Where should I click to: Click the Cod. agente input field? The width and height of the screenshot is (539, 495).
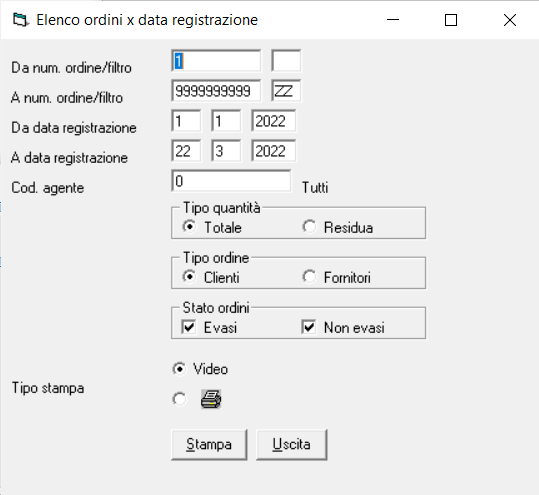231,181
